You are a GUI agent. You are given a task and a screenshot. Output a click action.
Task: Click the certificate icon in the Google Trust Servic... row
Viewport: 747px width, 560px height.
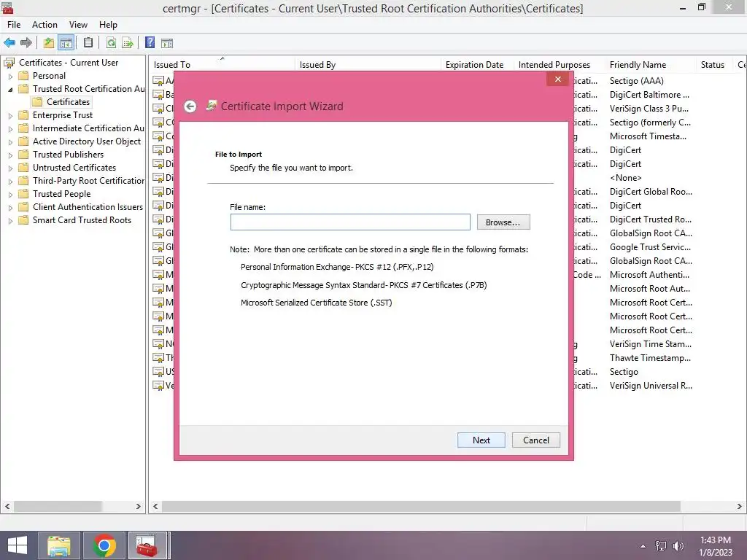coord(158,247)
